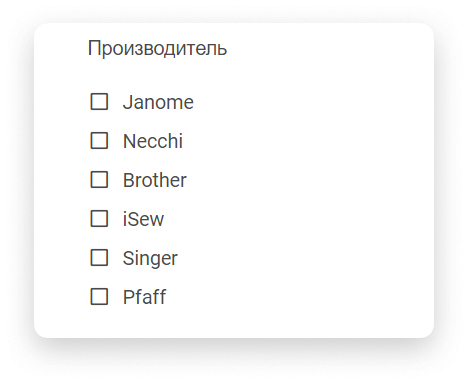Check the Brother checkbox box
Screen dimensions: 468x383
99,180
